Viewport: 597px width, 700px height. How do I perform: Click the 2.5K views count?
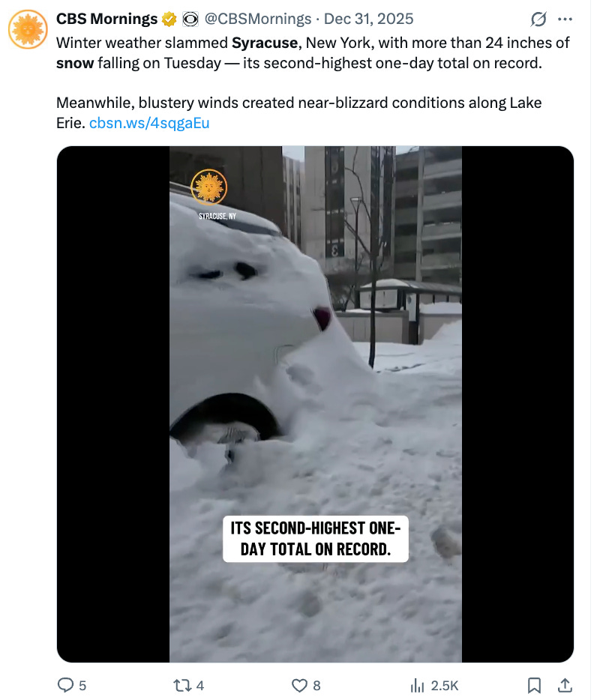pos(445,685)
